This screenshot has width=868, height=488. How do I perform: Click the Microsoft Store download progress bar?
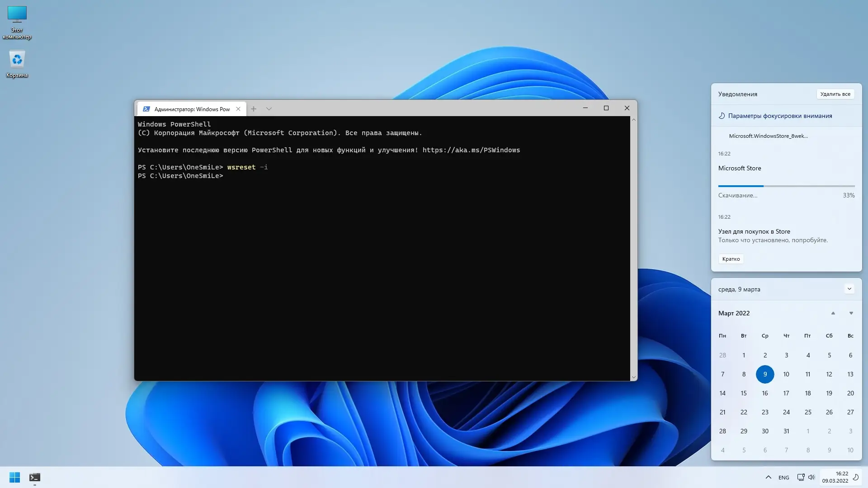786,186
